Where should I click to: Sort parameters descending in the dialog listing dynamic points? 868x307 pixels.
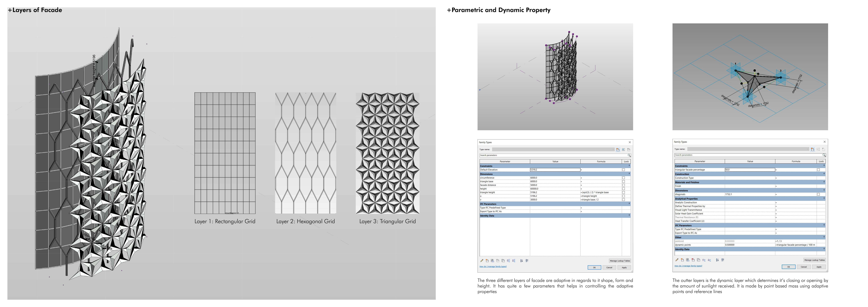pyautogui.click(x=723, y=260)
